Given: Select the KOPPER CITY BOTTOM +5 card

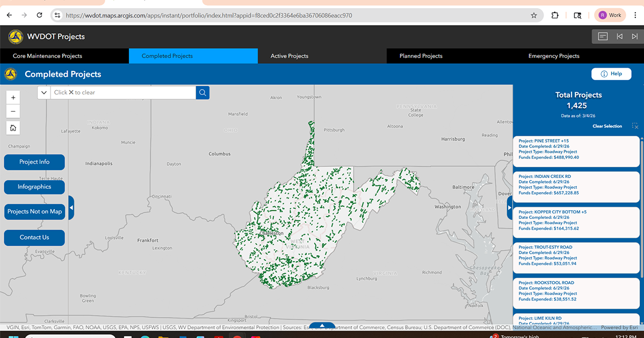Looking at the screenshot, I should [576, 222].
